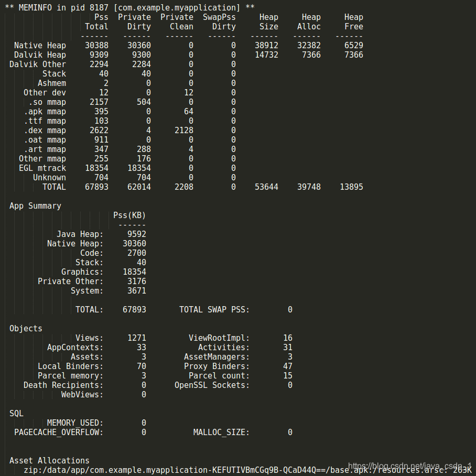Select the 'Views:' object label

click(x=90, y=338)
